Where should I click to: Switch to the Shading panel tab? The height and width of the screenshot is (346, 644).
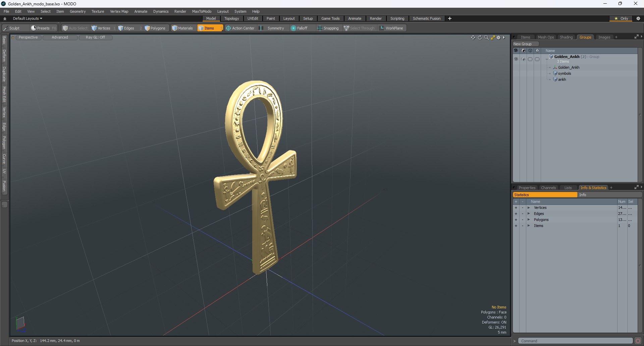click(566, 37)
